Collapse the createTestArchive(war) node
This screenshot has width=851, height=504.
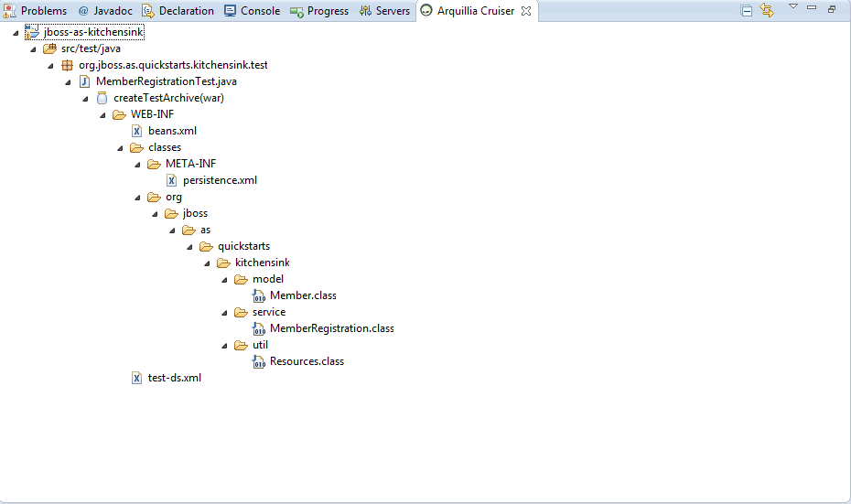[85, 99]
